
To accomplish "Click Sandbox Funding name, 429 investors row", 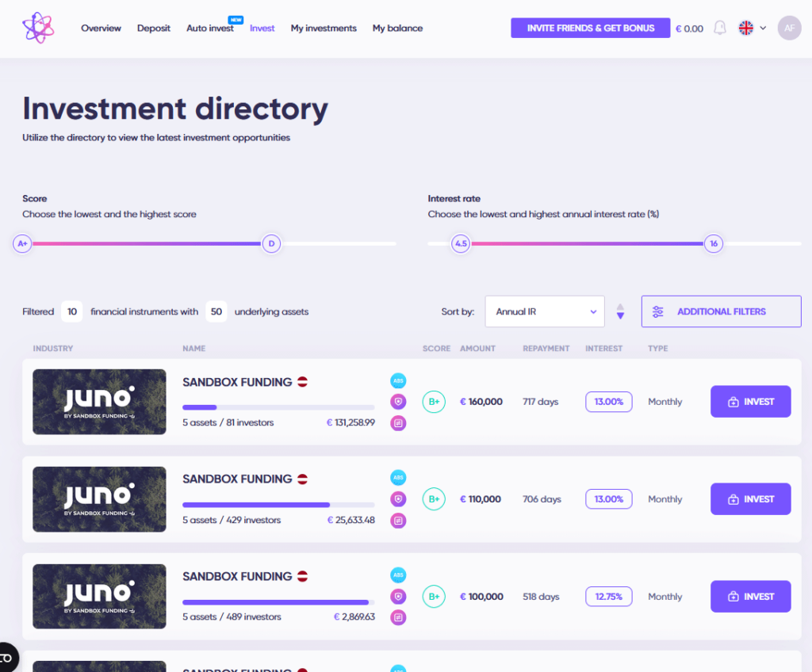I will 237,479.
